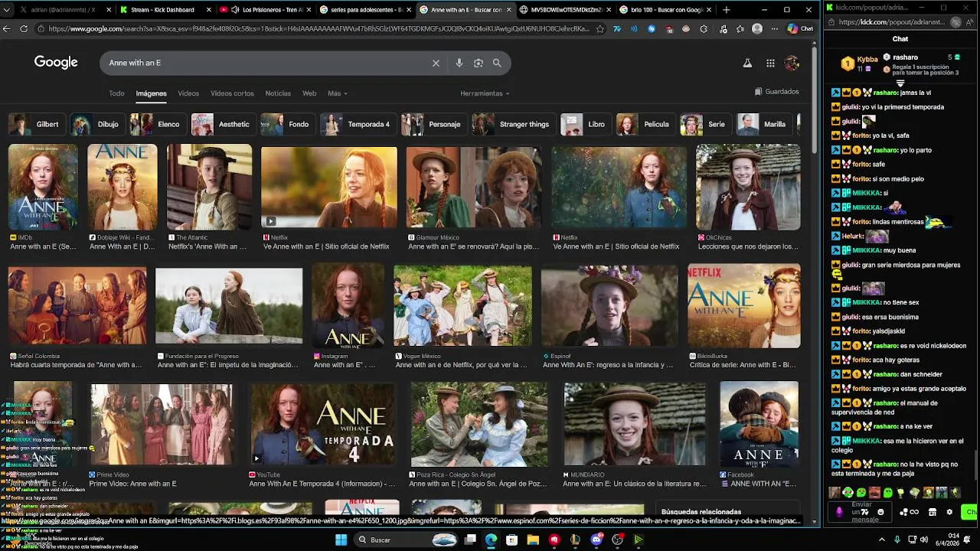Switch to the Videos results tab
The image size is (980, 551).
[188, 93]
